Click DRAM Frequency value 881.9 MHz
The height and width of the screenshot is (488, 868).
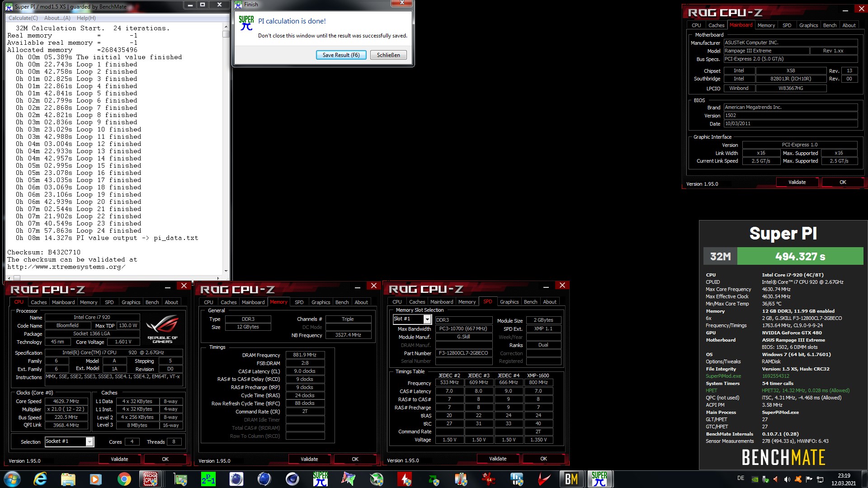tap(305, 355)
